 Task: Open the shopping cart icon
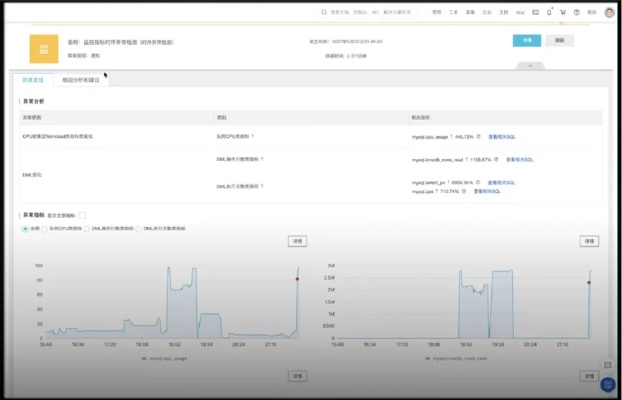coord(562,12)
